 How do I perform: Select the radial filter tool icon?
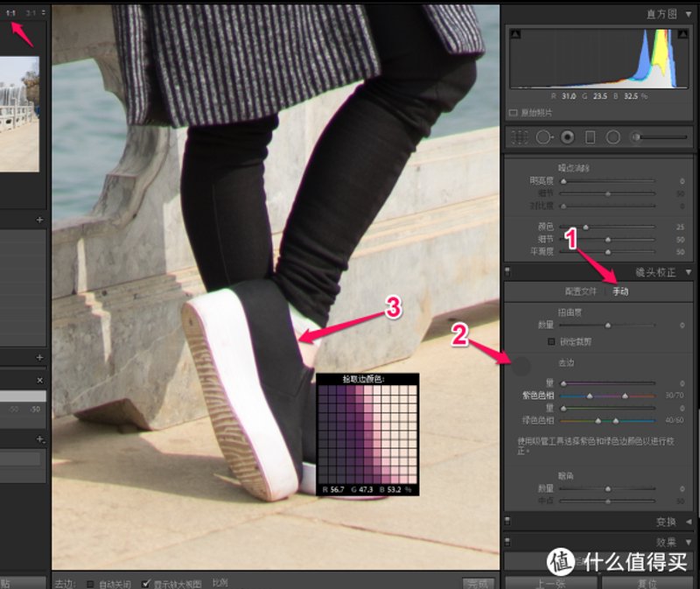pyautogui.click(x=613, y=137)
